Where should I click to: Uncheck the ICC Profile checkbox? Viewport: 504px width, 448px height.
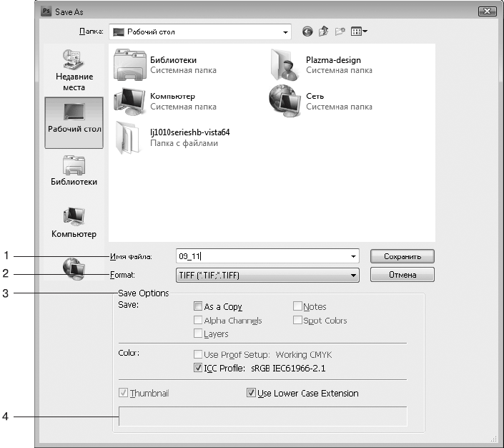(x=198, y=368)
